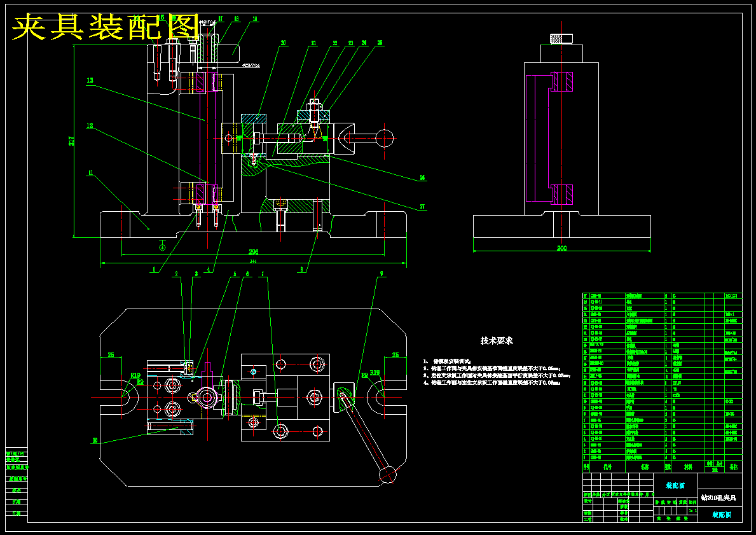
Task: Click technical requirement line 1
Action: 447,361
